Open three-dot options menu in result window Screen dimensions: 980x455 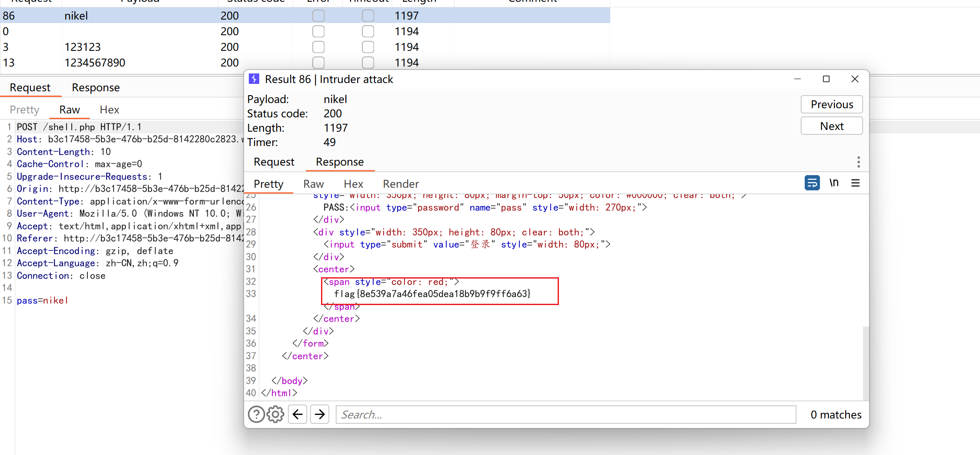pyautogui.click(x=858, y=162)
